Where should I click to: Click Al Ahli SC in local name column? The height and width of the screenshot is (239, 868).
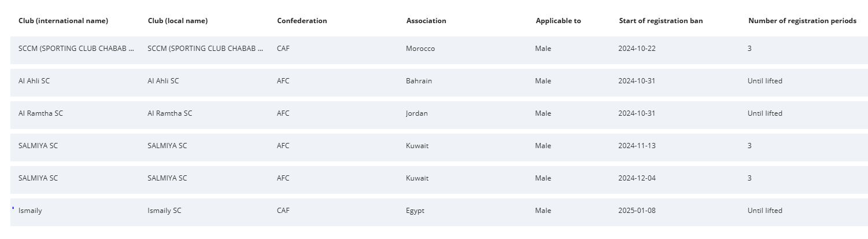[163, 81]
